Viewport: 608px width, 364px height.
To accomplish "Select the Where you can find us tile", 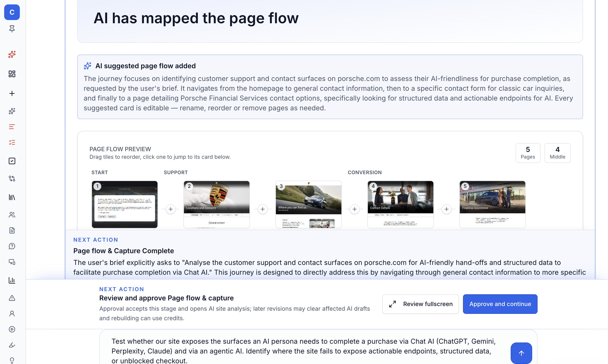I will (308, 204).
